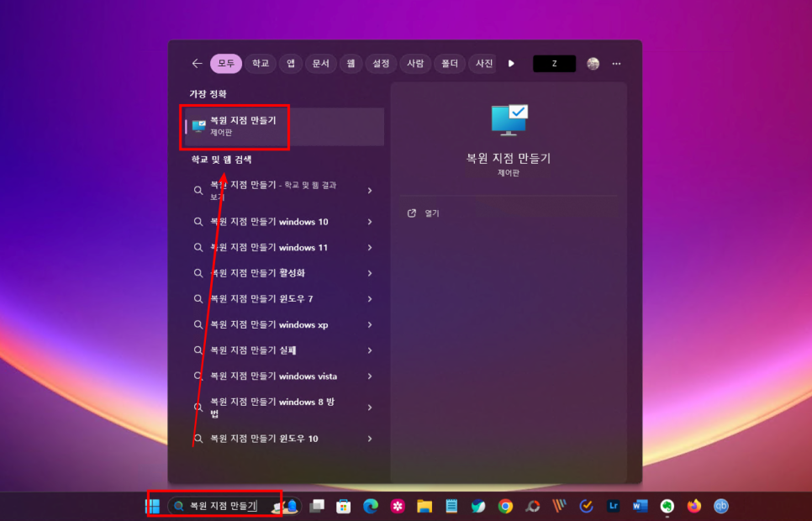Switch to the 설정 filter tab

point(381,64)
